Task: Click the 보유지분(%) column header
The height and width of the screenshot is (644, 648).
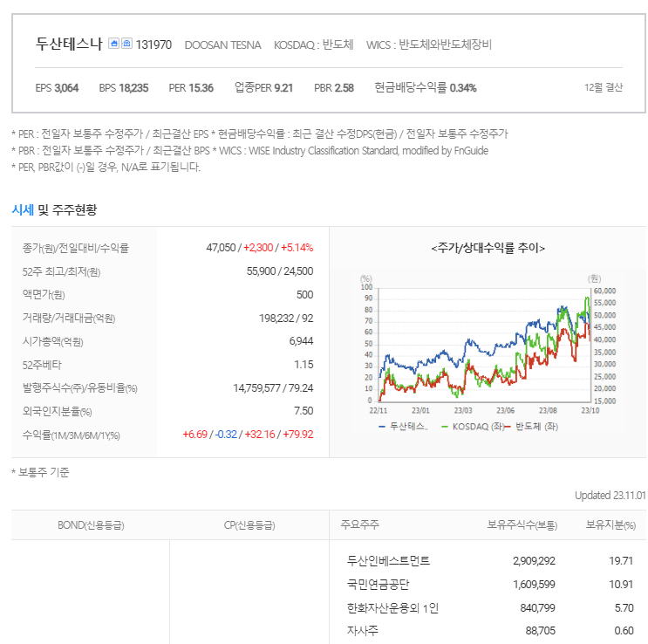Action: (x=610, y=524)
